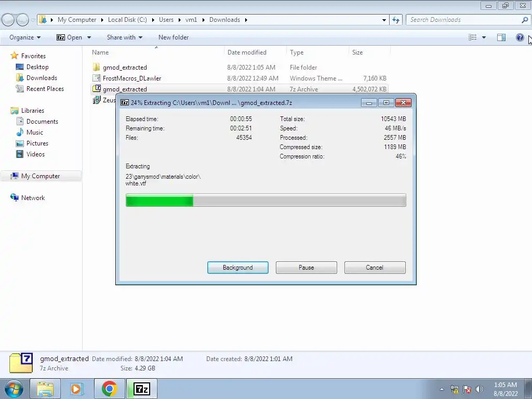This screenshot has height=399, width=532.
Task: Click the search magnifier icon in Search Downloads
Action: (x=525, y=20)
